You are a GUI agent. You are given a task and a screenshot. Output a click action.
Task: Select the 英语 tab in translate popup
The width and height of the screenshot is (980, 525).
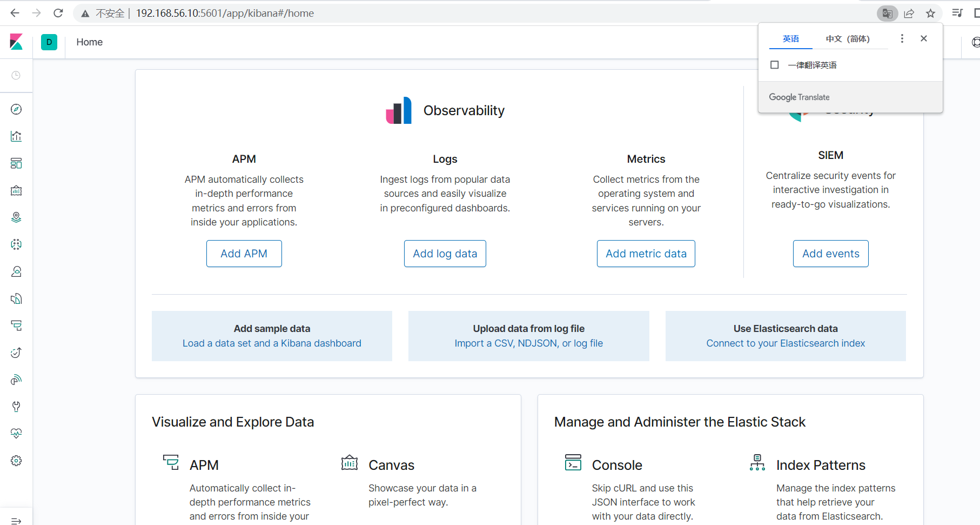pyautogui.click(x=790, y=39)
